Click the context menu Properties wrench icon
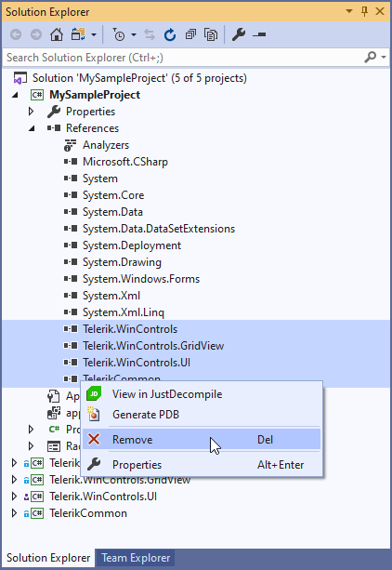Screen dimensions: 392x570 [x=94, y=464]
